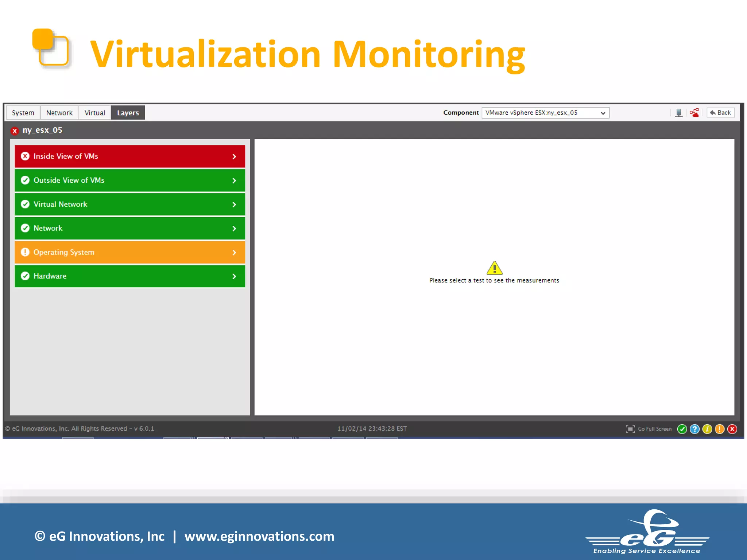Open the Hardware layer

(130, 276)
